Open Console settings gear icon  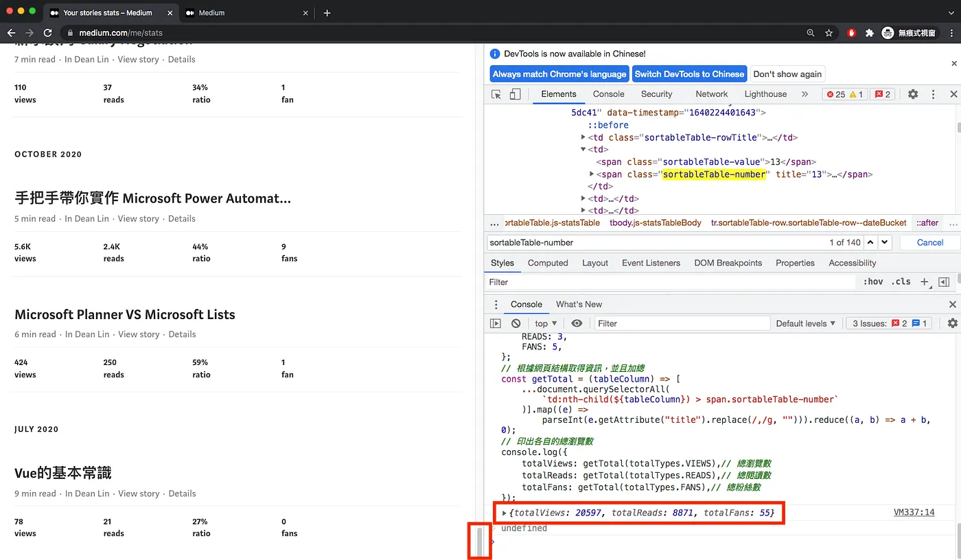[x=952, y=323]
